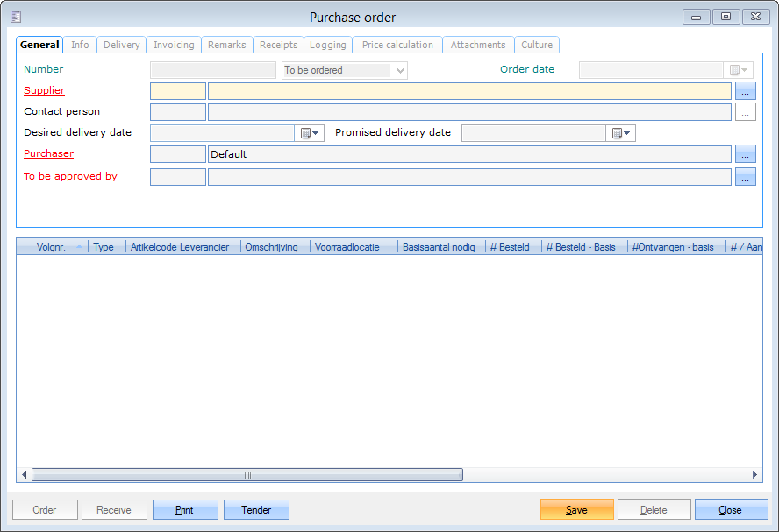Viewport: 779px width, 532px height.
Task: Follow the red Supplier link label
Action: pos(44,90)
